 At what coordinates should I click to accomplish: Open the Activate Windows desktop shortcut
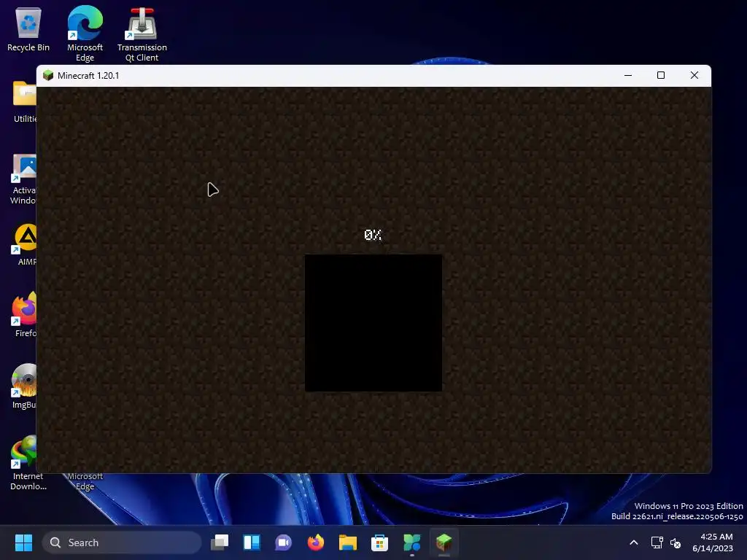point(23,178)
